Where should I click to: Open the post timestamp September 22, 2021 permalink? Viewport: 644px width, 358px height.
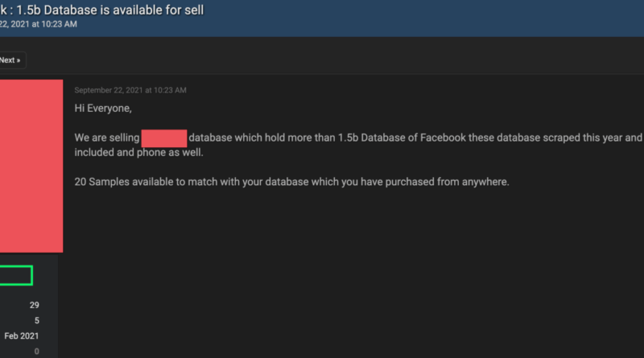pyautogui.click(x=130, y=89)
